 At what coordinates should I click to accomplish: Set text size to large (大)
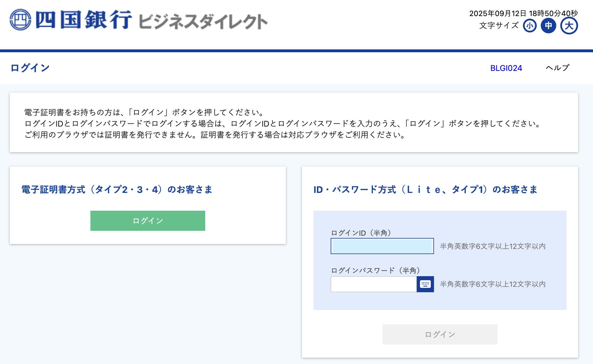tap(569, 26)
